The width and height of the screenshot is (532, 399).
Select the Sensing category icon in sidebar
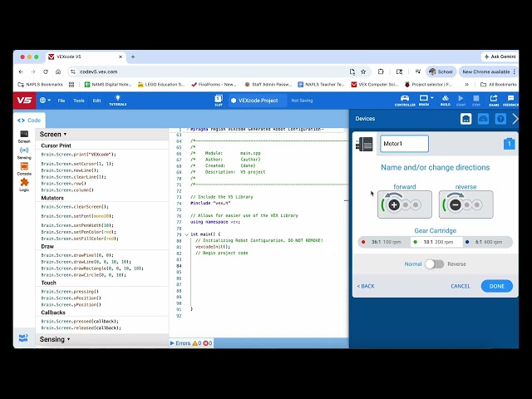pyautogui.click(x=24, y=153)
